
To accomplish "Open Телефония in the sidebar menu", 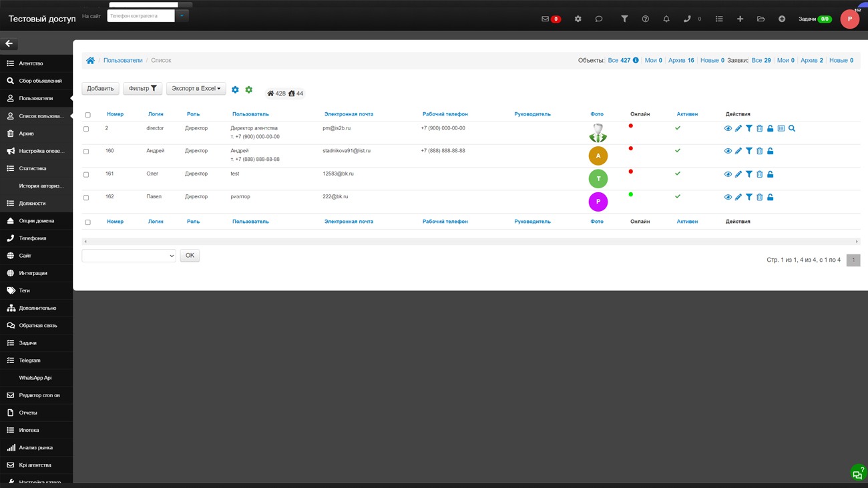I will tap(33, 238).
